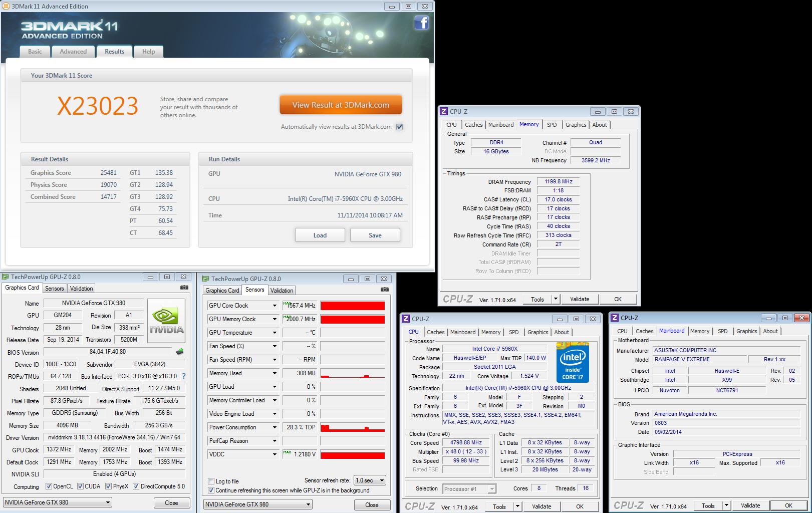This screenshot has width=812, height=513.
Task: Click View Result at 3DMark.com button
Action: (x=341, y=105)
